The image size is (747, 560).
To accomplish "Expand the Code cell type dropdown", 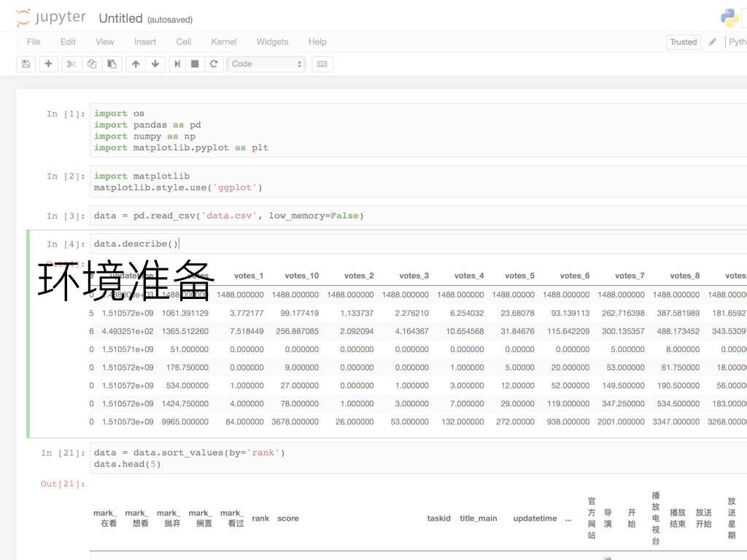I will tap(266, 64).
